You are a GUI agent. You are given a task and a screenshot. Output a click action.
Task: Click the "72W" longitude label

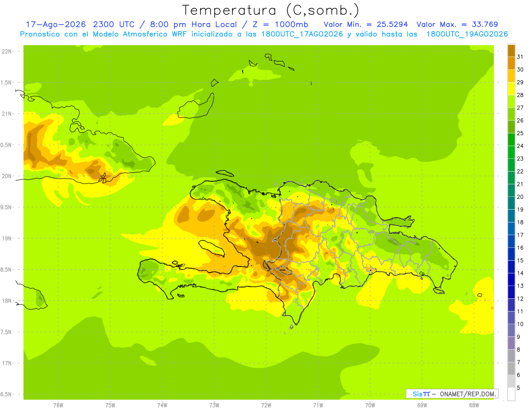[x=266, y=405]
